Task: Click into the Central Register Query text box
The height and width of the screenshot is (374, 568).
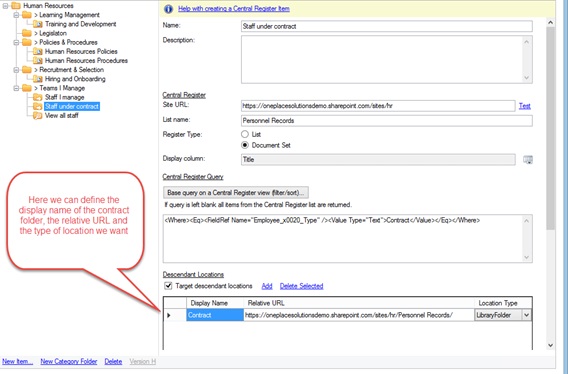Action: (343, 238)
